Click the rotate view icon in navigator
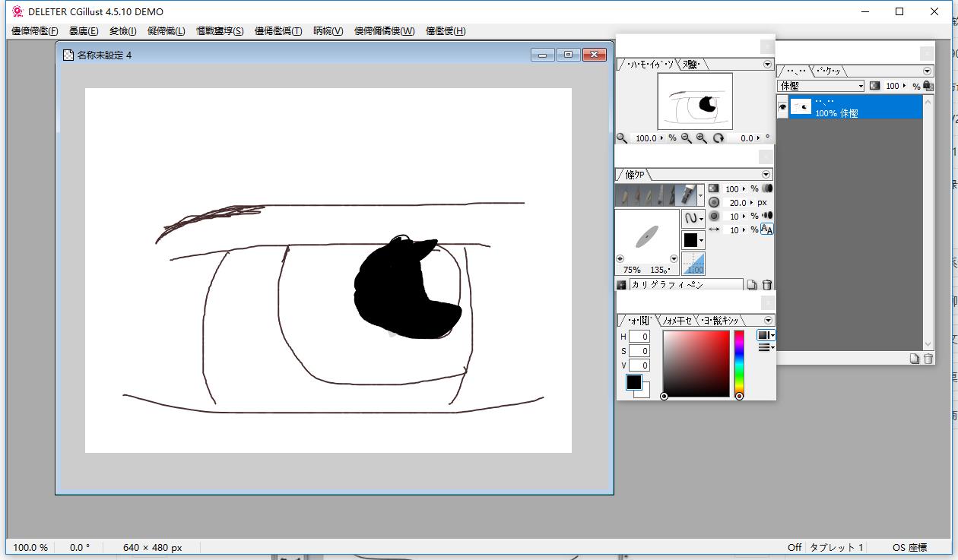This screenshot has width=958, height=560. pyautogui.click(x=718, y=138)
